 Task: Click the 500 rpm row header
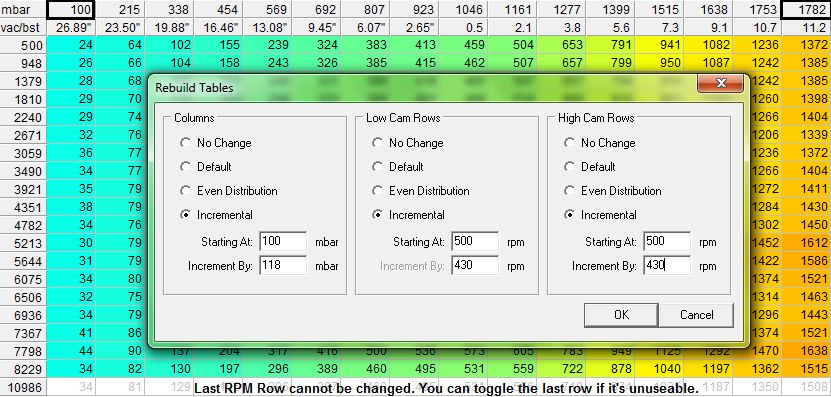23,45
